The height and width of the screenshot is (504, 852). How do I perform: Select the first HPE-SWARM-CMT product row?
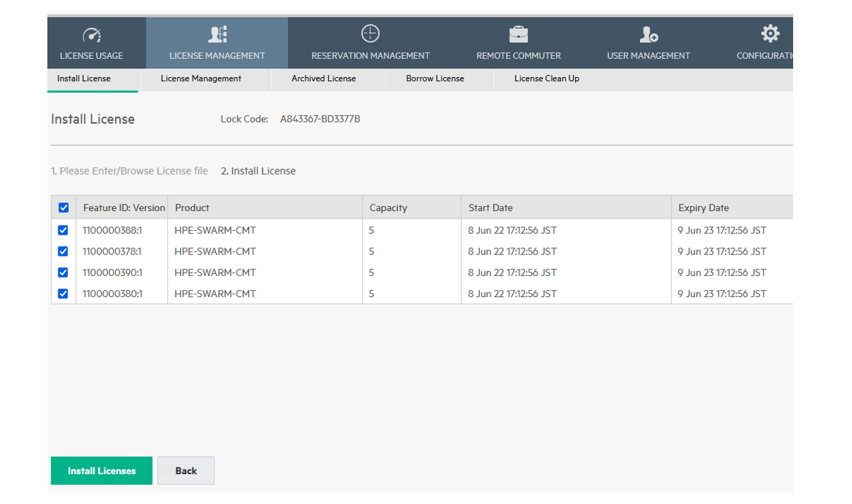[215, 230]
